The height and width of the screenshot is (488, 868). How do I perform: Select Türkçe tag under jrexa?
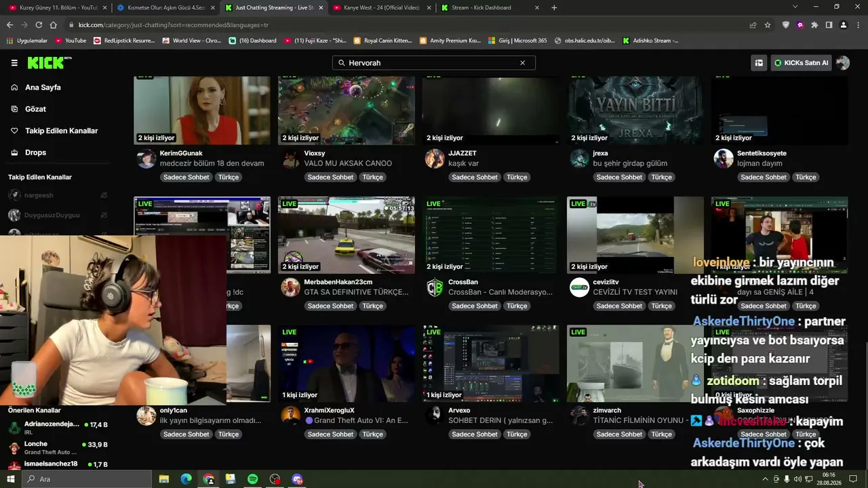point(661,177)
